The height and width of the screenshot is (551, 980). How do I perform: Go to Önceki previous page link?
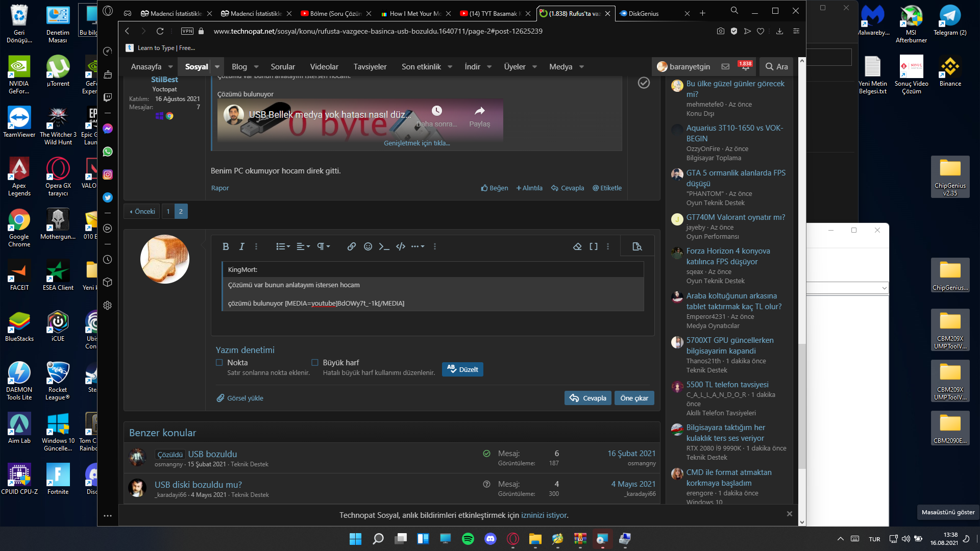click(142, 211)
